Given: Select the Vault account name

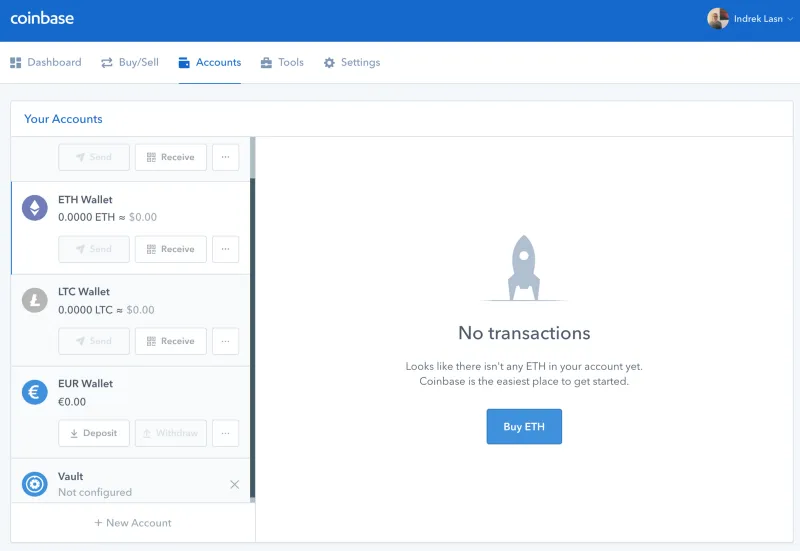Looking at the screenshot, I should pyautogui.click(x=70, y=476).
